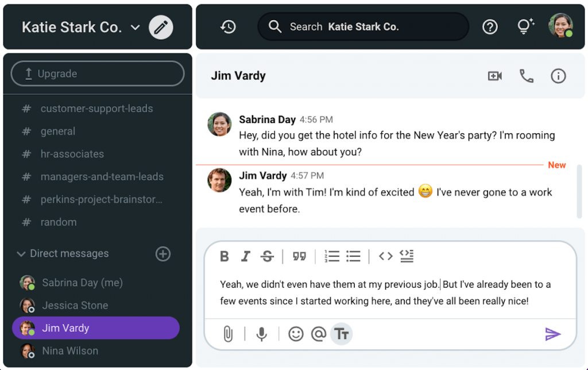Viewport: 588px width, 370px height.
Task: Select Nina Wilson direct message
Action: pos(69,350)
